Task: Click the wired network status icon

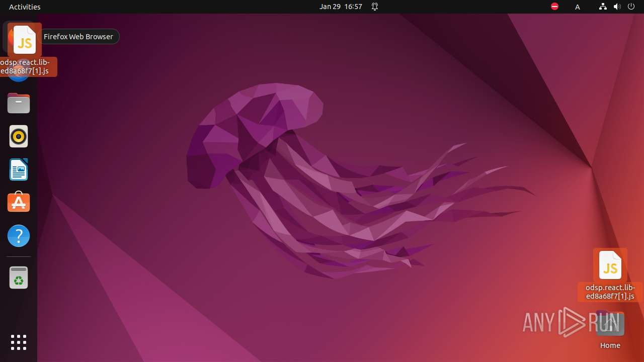Action: [603, 7]
